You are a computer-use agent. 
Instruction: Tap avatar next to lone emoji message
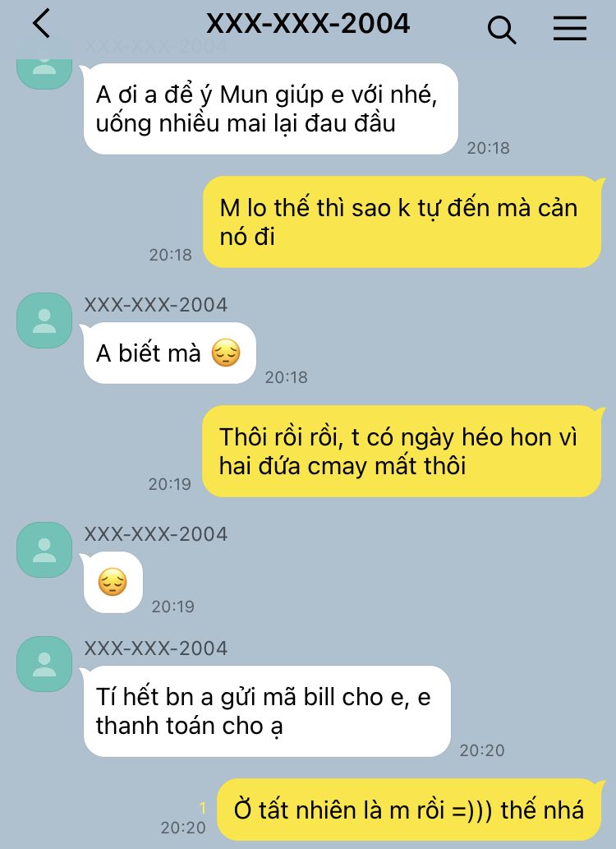[44, 550]
